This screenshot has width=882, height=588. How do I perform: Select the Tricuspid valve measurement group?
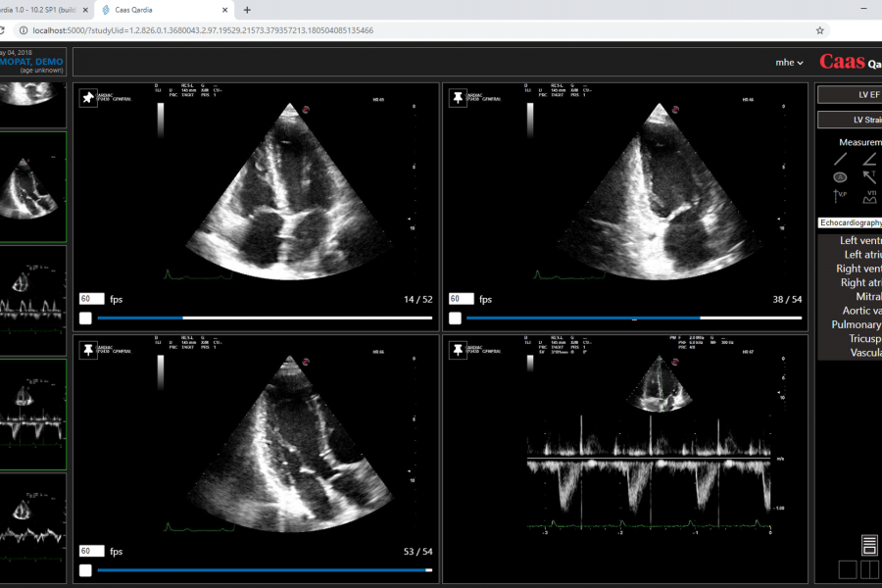tap(850, 339)
